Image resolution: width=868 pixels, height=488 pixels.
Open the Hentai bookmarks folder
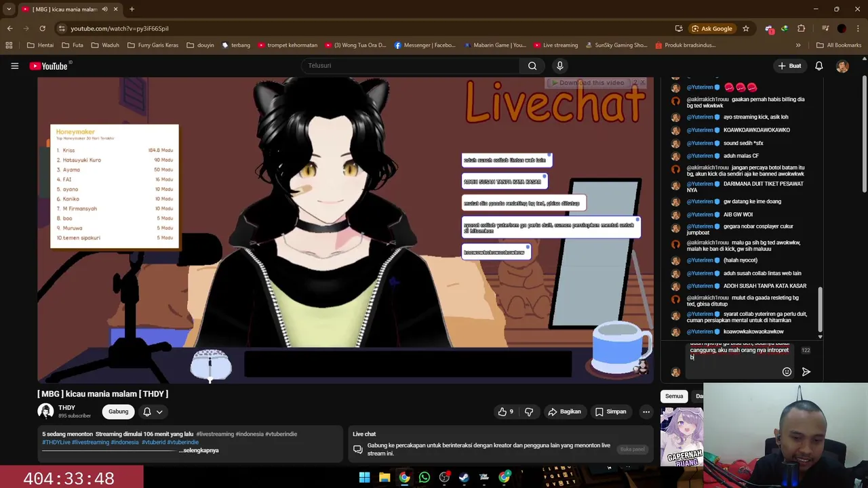click(x=41, y=45)
